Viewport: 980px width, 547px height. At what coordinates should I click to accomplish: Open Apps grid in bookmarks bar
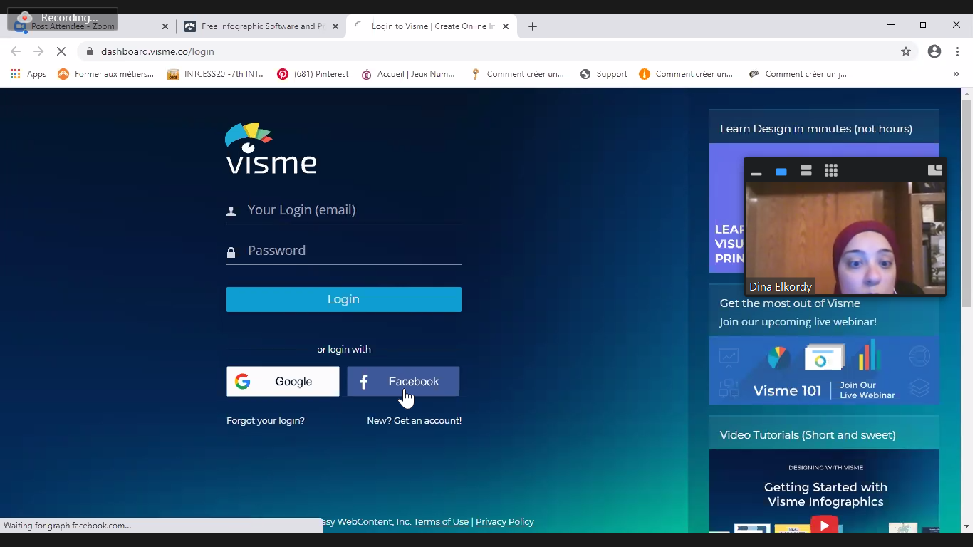coord(28,74)
